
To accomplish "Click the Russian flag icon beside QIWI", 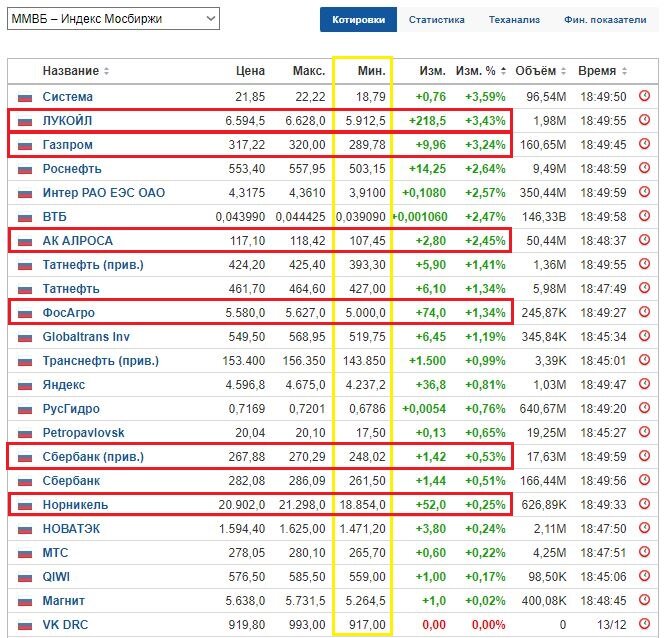I will coord(25,577).
